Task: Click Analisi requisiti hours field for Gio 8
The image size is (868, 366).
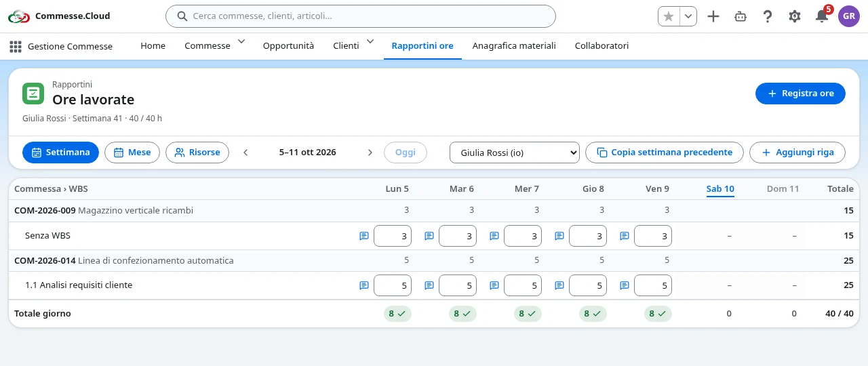Action: (588, 285)
